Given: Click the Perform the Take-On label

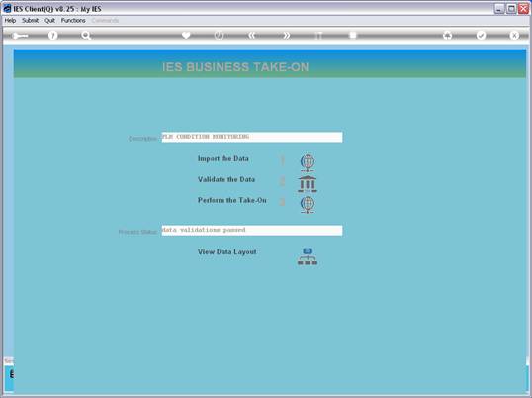Looking at the screenshot, I should coord(232,200).
